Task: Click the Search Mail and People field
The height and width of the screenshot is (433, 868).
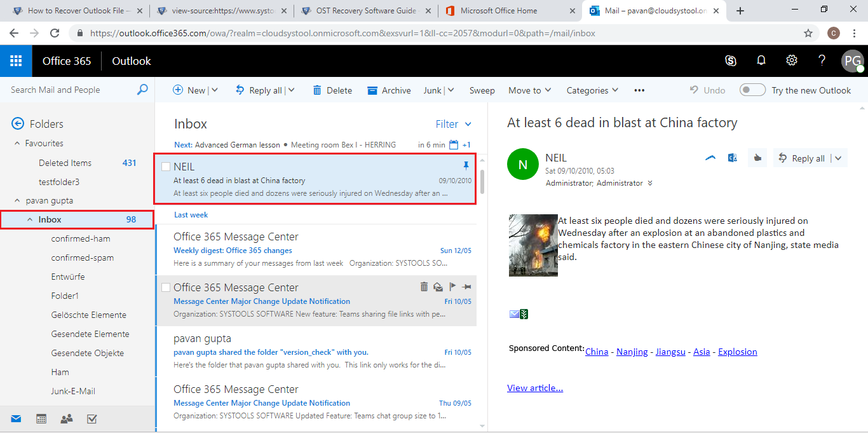Action: [70, 90]
